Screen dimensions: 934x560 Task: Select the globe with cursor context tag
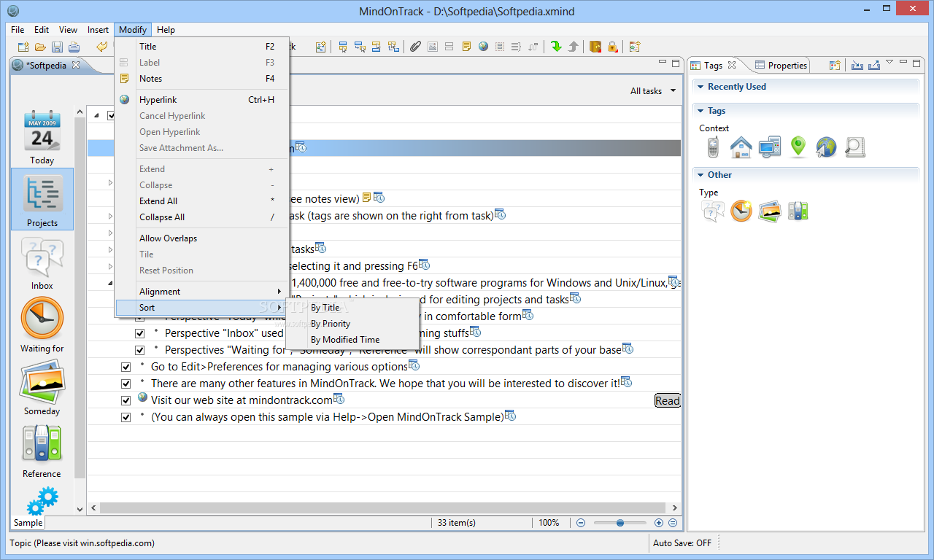pos(826,147)
